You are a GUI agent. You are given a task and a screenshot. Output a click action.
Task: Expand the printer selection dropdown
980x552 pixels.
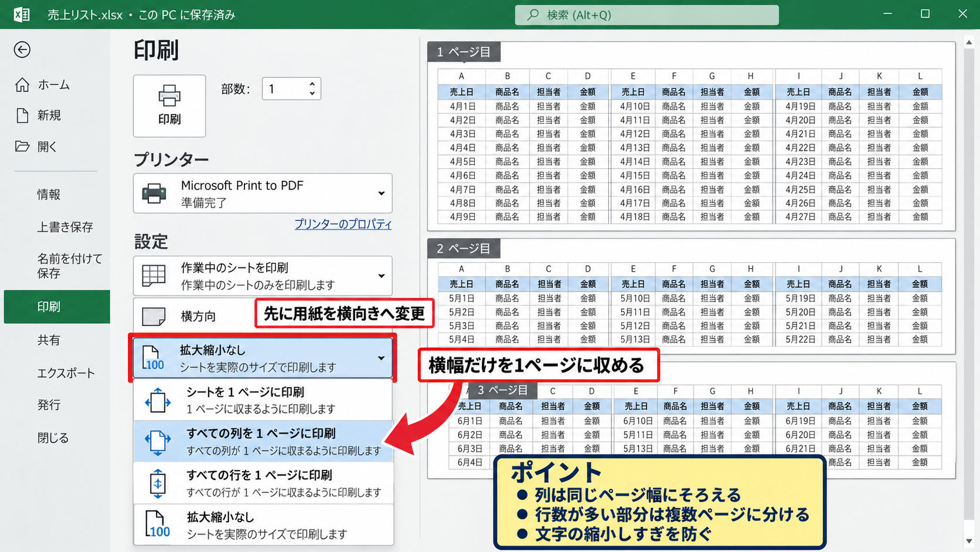pyautogui.click(x=382, y=193)
